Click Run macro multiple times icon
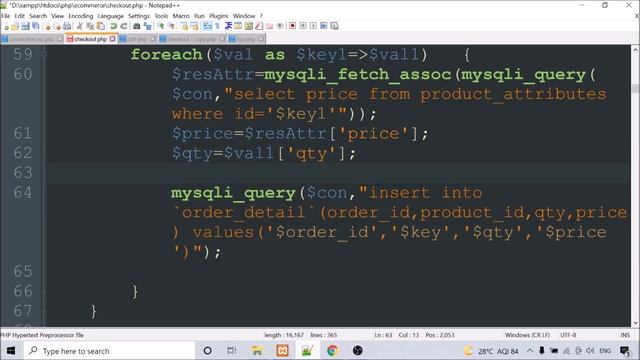 324,26
